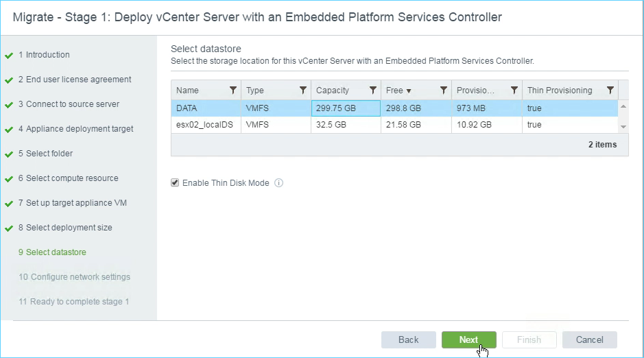The height and width of the screenshot is (358, 644).
Task: Click the 298.8 GB free cell
Action: pyautogui.click(x=416, y=108)
